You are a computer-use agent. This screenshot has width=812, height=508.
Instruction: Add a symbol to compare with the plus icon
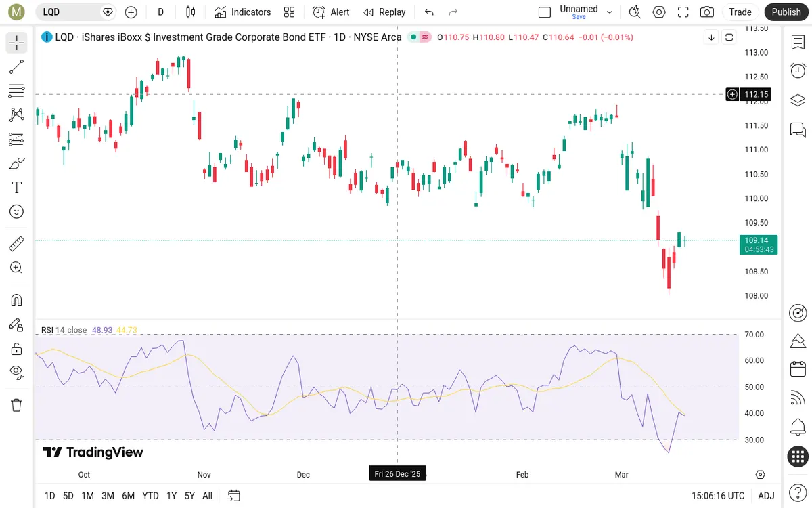coord(131,12)
